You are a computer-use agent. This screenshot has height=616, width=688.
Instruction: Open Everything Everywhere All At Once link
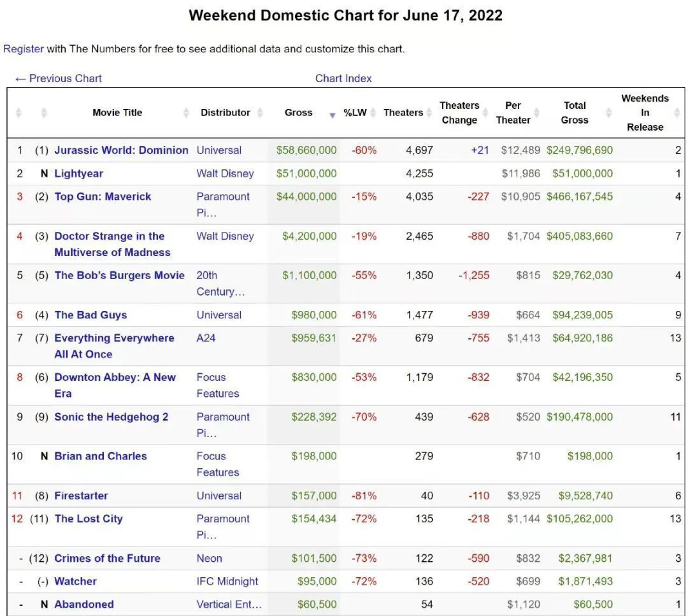pyautogui.click(x=114, y=338)
